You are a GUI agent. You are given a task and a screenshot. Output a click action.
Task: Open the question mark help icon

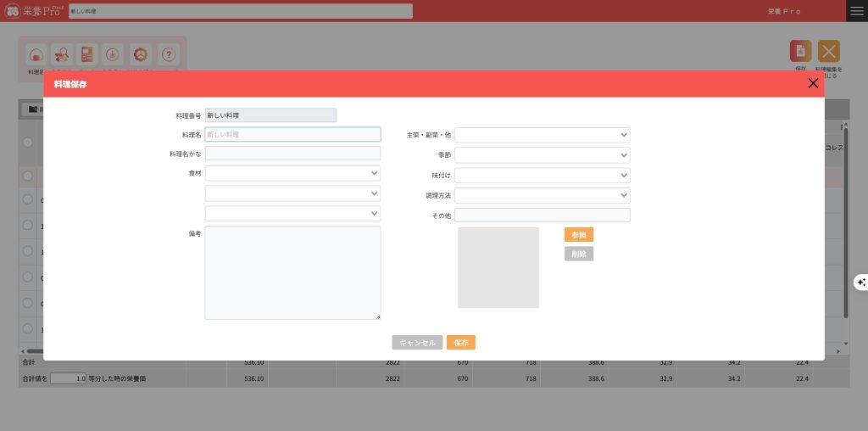coord(169,55)
